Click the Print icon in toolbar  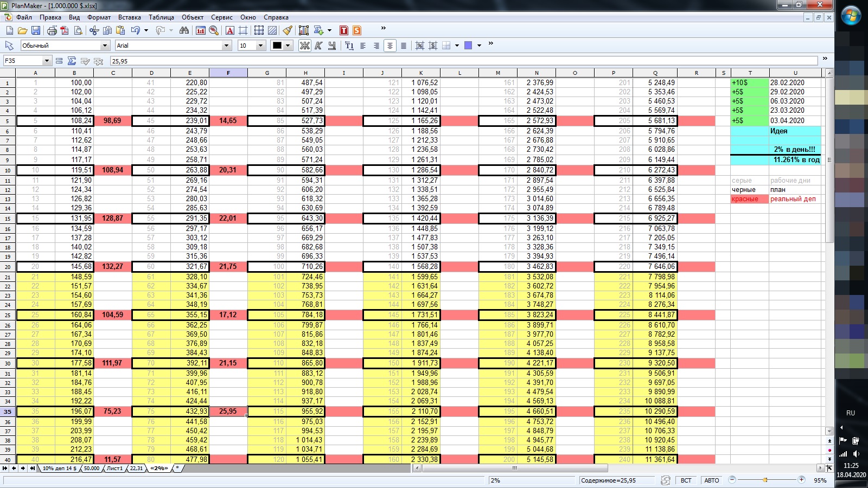pyautogui.click(x=52, y=30)
